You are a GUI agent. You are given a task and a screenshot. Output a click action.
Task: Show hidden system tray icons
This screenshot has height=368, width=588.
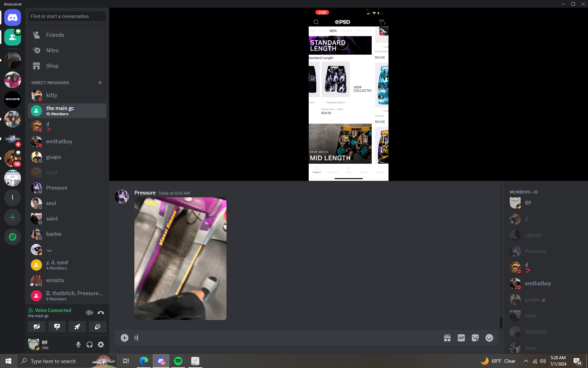point(526,361)
